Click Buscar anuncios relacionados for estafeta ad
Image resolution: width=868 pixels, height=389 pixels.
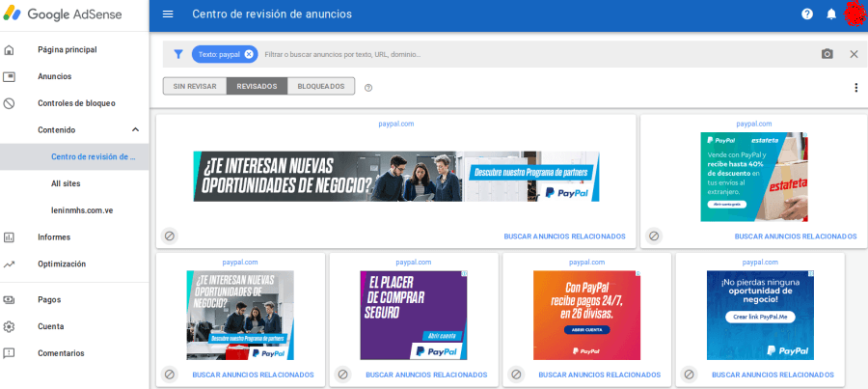point(796,236)
